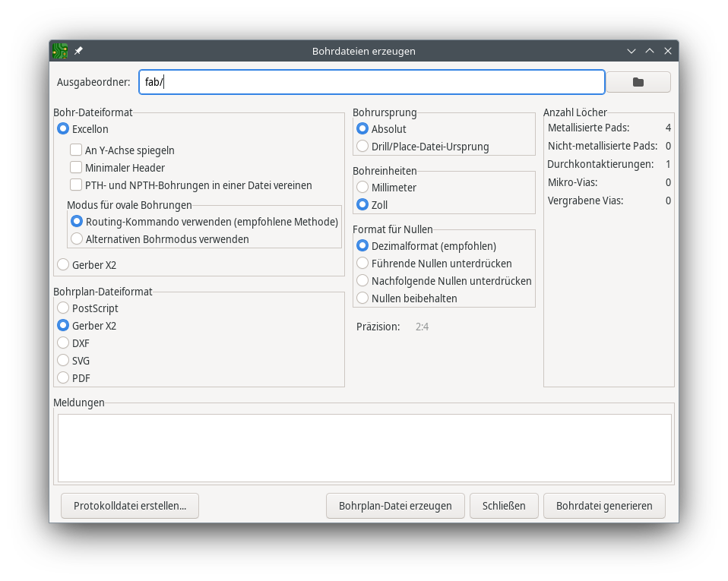The height and width of the screenshot is (581, 728).
Task: Select Nullen beibehalten zero format
Action: (362, 298)
